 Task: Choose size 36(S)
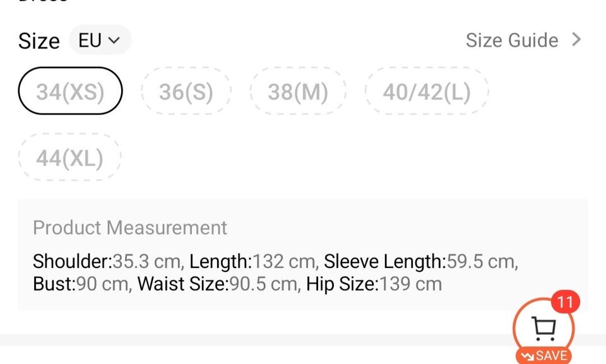coord(186,91)
